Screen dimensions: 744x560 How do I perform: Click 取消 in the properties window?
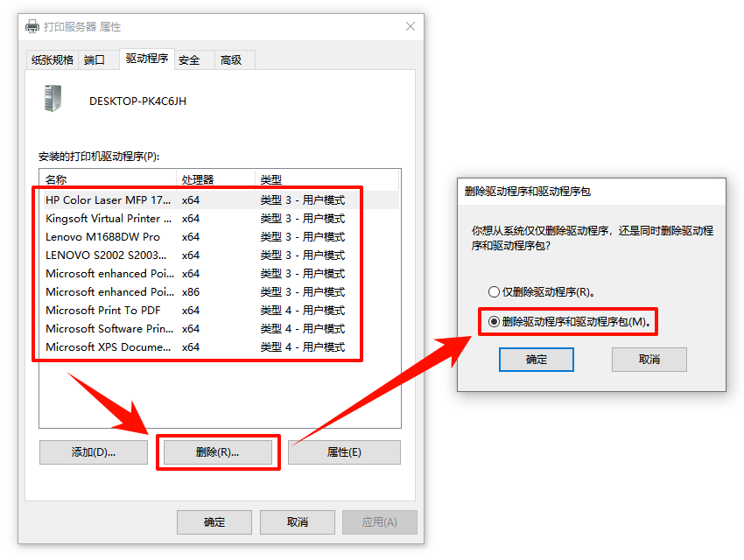point(298,522)
